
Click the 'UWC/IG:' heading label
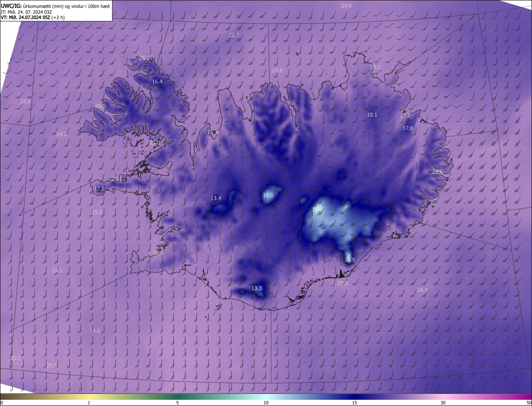12,5
